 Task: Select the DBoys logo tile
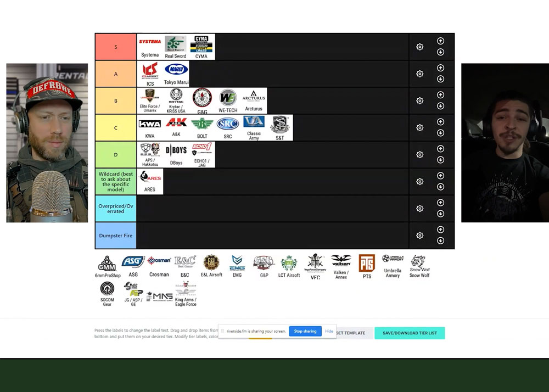tap(176, 155)
